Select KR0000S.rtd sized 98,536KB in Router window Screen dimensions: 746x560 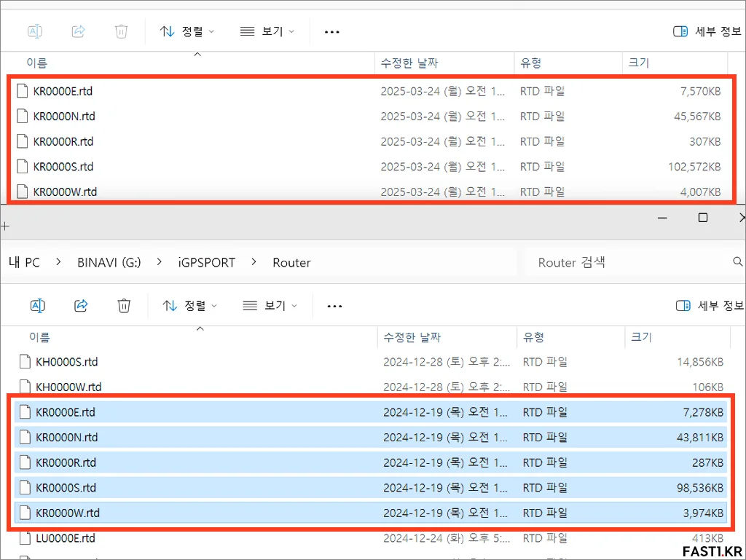[371, 488]
